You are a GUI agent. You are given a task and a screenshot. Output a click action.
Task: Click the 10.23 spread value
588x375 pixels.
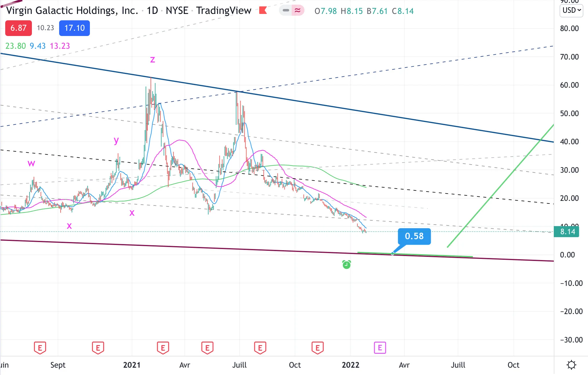click(46, 28)
